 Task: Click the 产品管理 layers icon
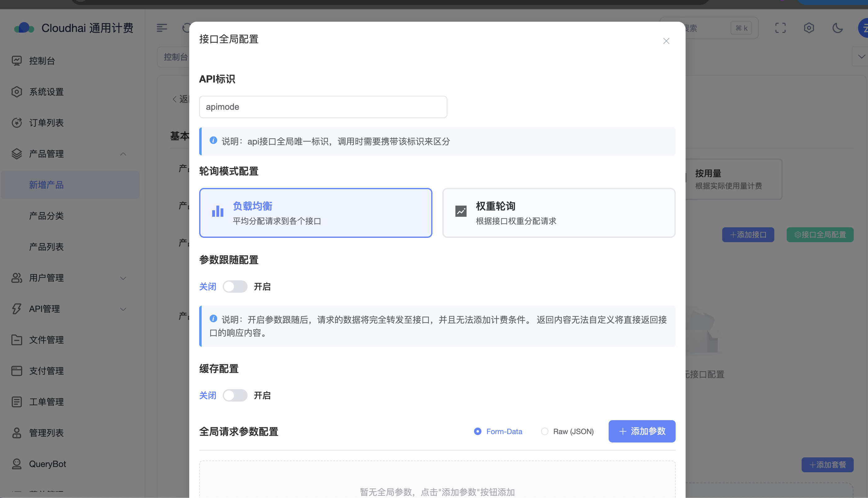16,153
